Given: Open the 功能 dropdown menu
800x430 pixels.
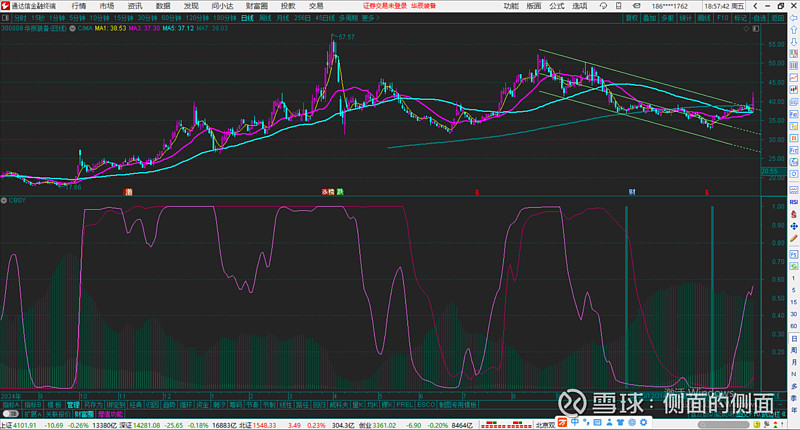Looking at the screenshot, I should pos(510,6).
